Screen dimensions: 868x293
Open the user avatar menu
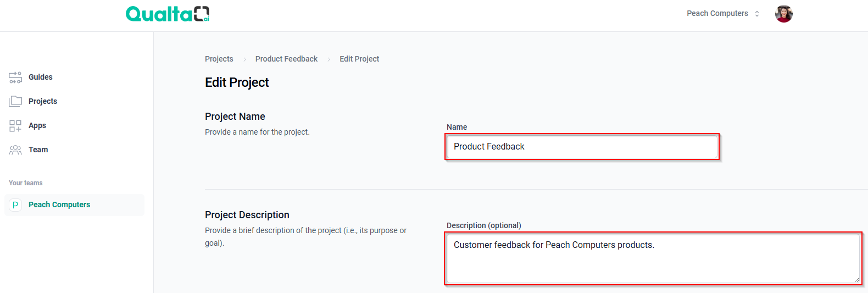coord(784,14)
